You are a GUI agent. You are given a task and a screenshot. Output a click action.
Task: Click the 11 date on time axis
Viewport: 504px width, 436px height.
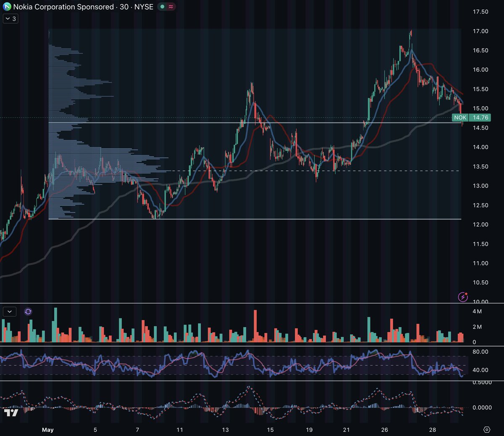[x=180, y=430]
